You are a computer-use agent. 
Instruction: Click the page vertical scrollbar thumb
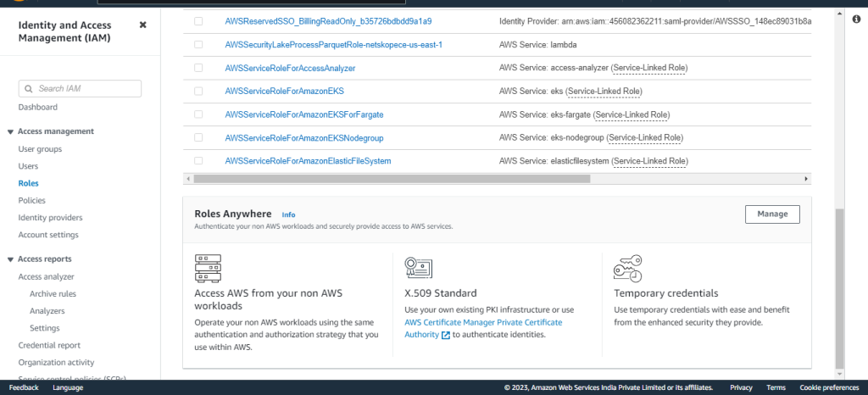click(840, 288)
